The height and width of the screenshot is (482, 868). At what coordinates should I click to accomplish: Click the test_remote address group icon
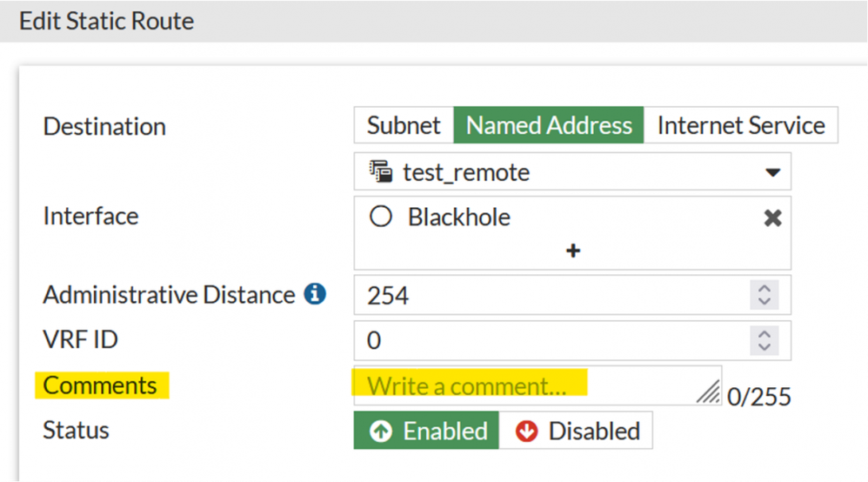tap(380, 172)
